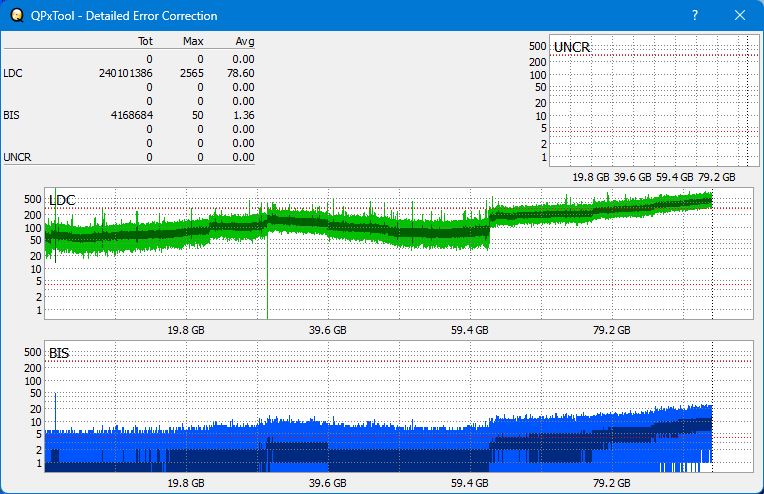
Task: Click the UNCR average value 0.00
Action: (243, 157)
